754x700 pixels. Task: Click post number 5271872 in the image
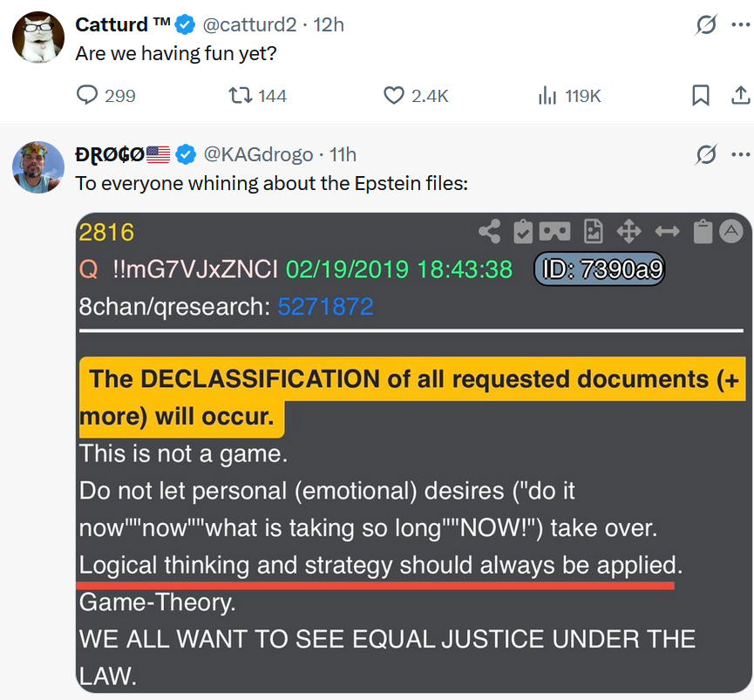(x=325, y=306)
